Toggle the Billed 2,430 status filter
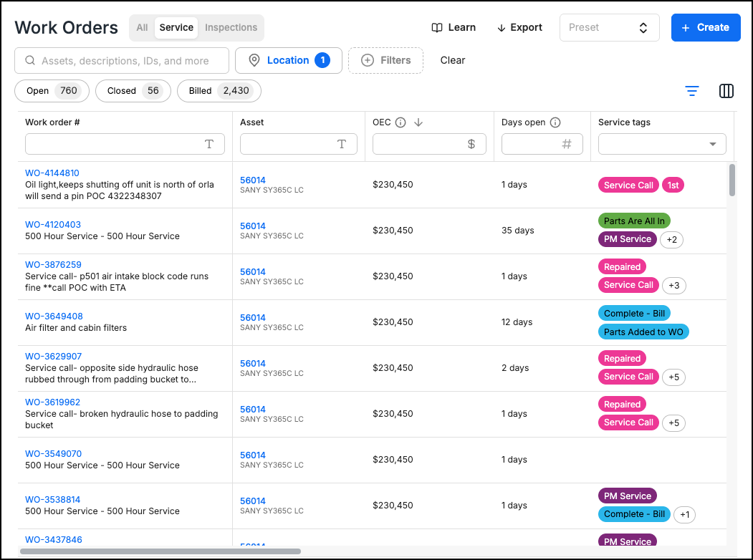This screenshot has width=753, height=560. pos(219,91)
